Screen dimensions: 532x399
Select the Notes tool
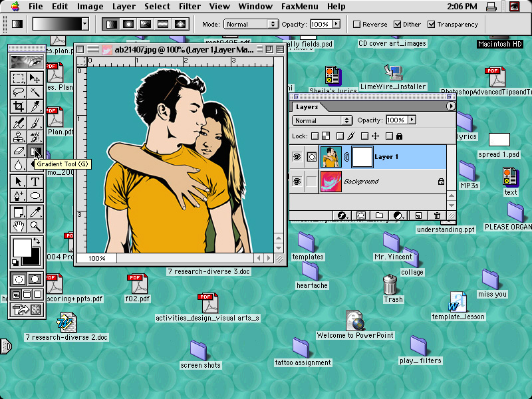pos(19,212)
